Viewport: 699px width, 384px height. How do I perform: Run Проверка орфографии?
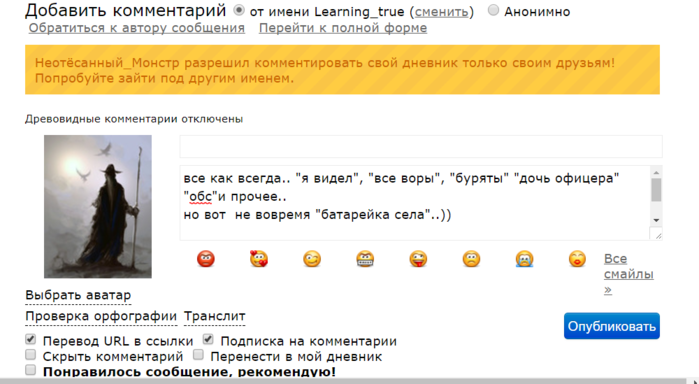[101, 316]
